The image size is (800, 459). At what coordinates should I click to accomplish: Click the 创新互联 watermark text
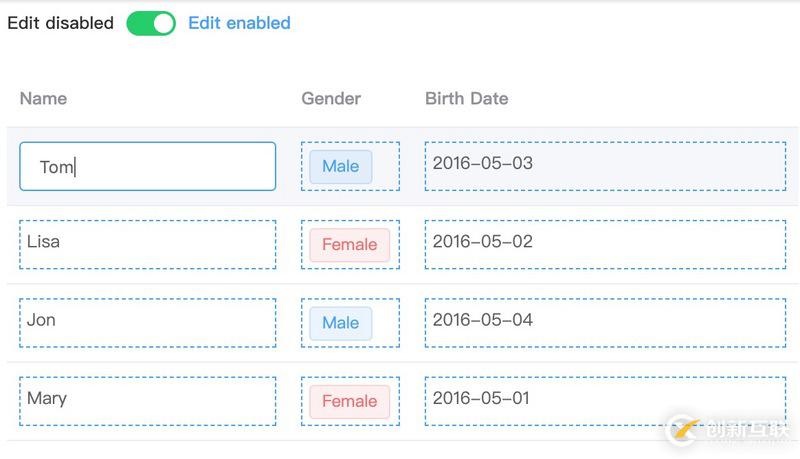tap(746, 431)
